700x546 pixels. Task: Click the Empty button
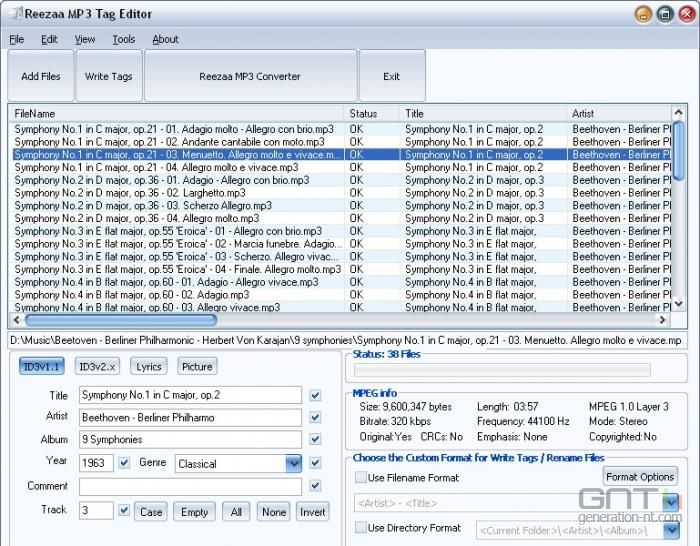pyautogui.click(x=194, y=512)
